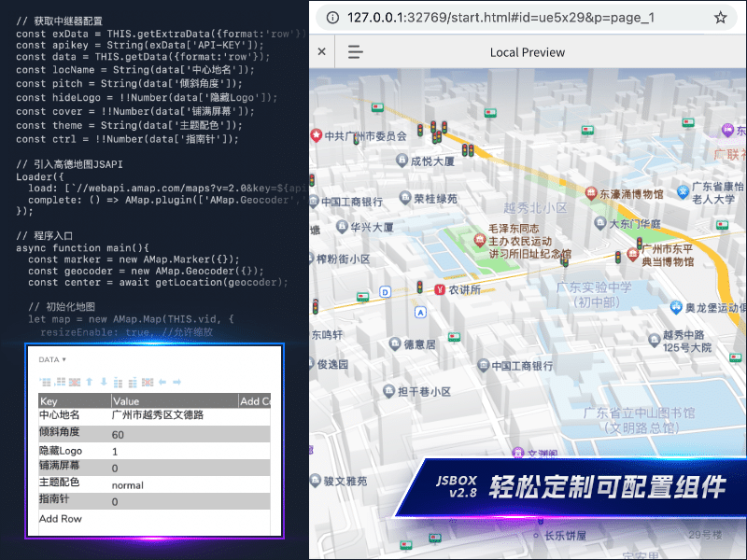The width and height of the screenshot is (747, 560).
Task: Open the DATA dropdown menu
Action: [52, 359]
